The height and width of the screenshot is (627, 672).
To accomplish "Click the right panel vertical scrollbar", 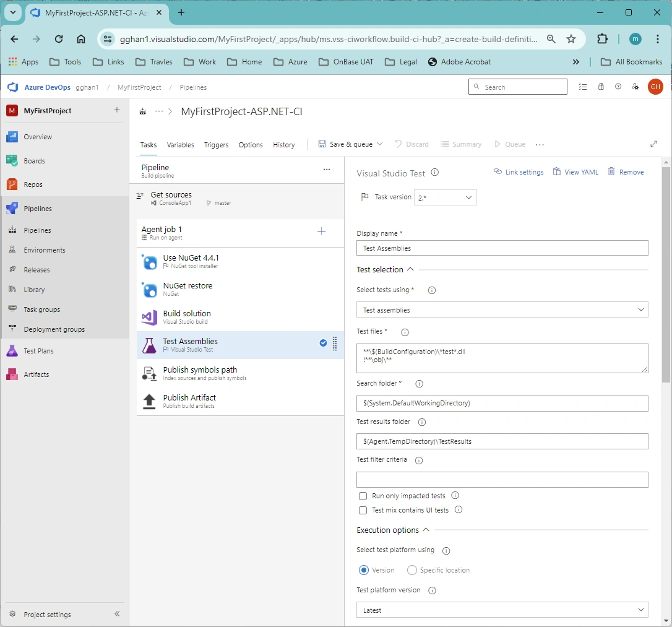I will point(666,274).
